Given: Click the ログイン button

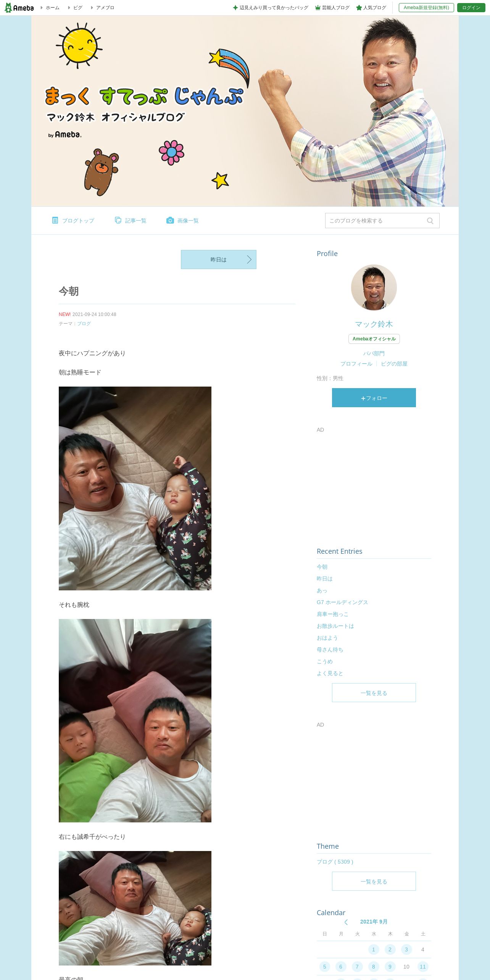Looking at the screenshot, I should tap(471, 8).
